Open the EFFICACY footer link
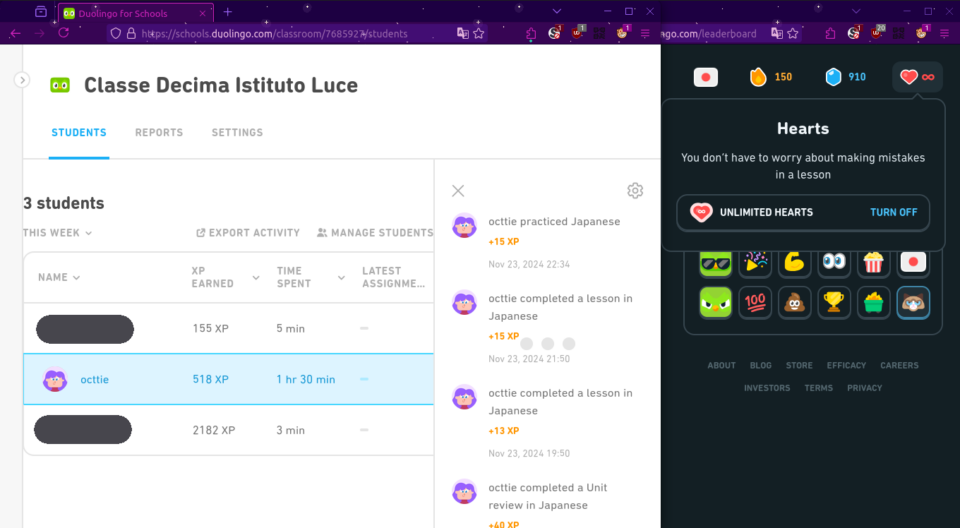The image size is (960, 528). coord(846,365)
